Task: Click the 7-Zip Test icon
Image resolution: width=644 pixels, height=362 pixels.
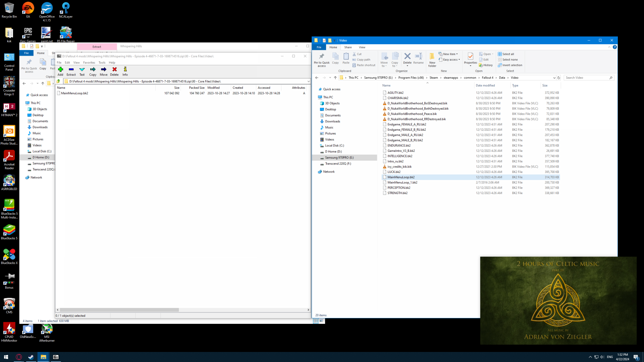Action: pyautogui.click(x=82, y=71)
